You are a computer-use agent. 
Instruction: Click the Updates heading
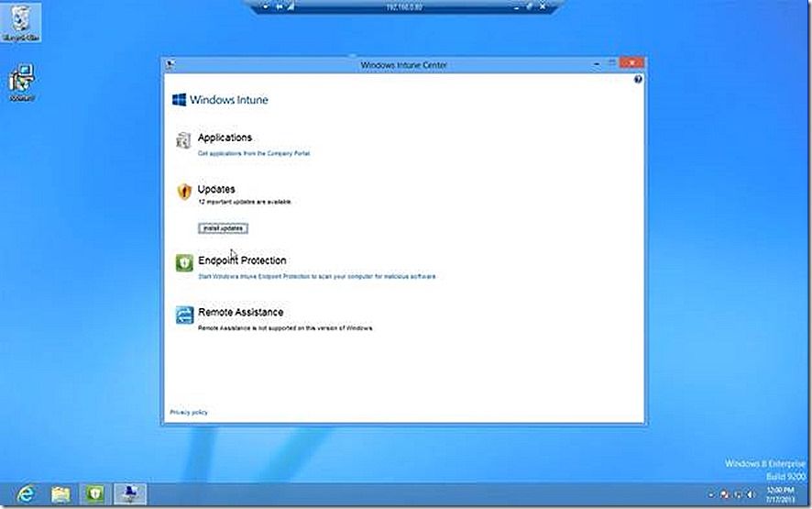pyautogui.click(x=216, y=189)
